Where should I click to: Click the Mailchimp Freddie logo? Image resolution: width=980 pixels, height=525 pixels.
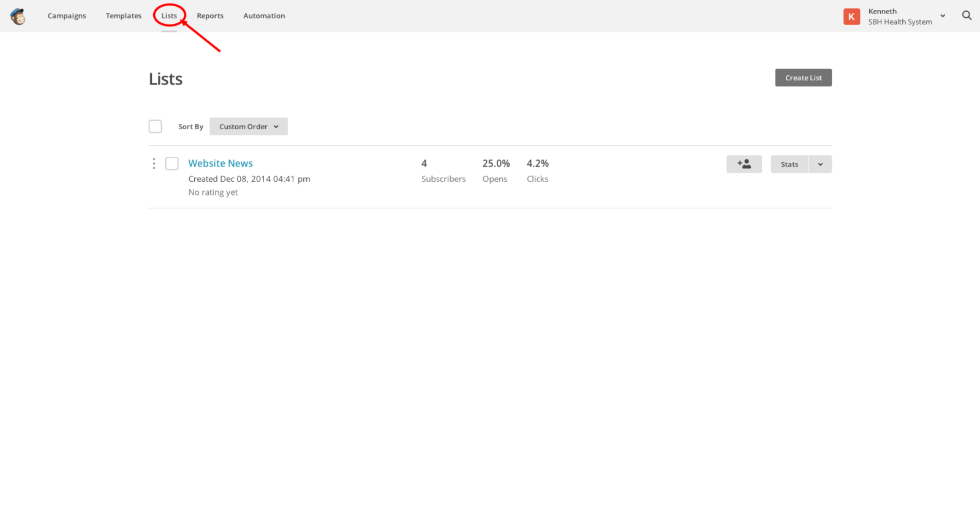[18, 17]
